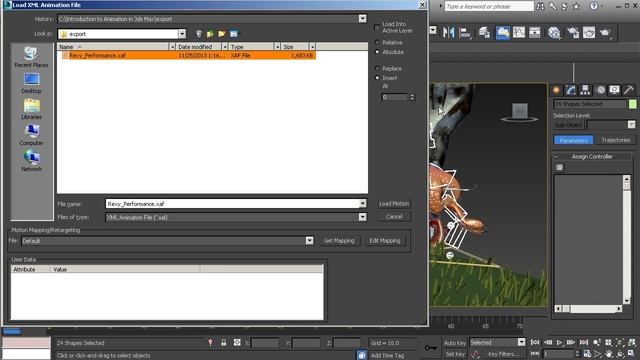Screen dimensions: 640x360
Task: Click the Attribute column header
Action: point(30,269)
